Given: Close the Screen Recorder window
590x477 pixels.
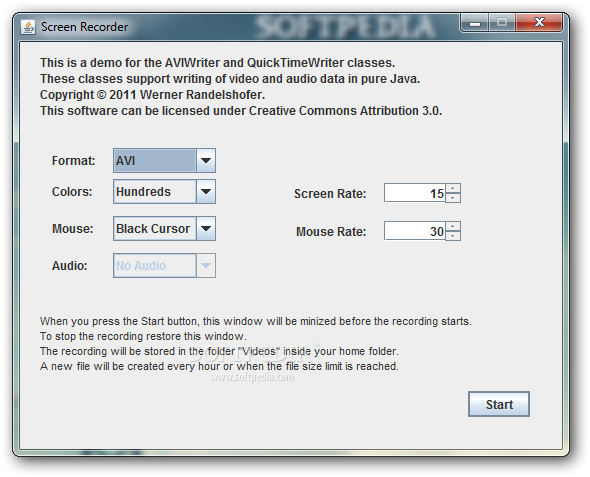Looking at the screenshot, I should click(x=539, y=23).
